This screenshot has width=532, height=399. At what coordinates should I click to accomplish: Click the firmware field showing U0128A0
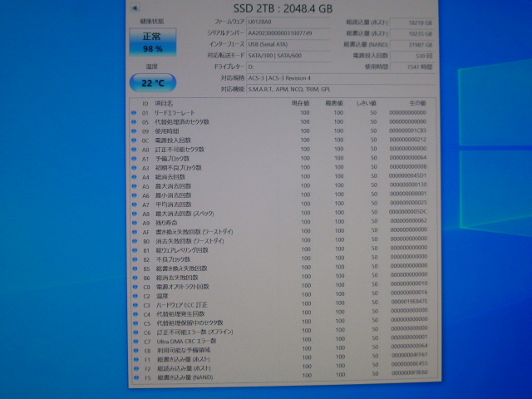click(x=288, y=22)
